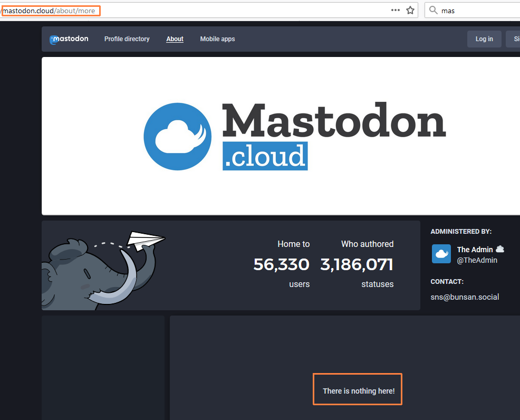Click the 56,330 users count
Image resolution: width=520 pixels, height=420 pixels.
coord(281,264)
